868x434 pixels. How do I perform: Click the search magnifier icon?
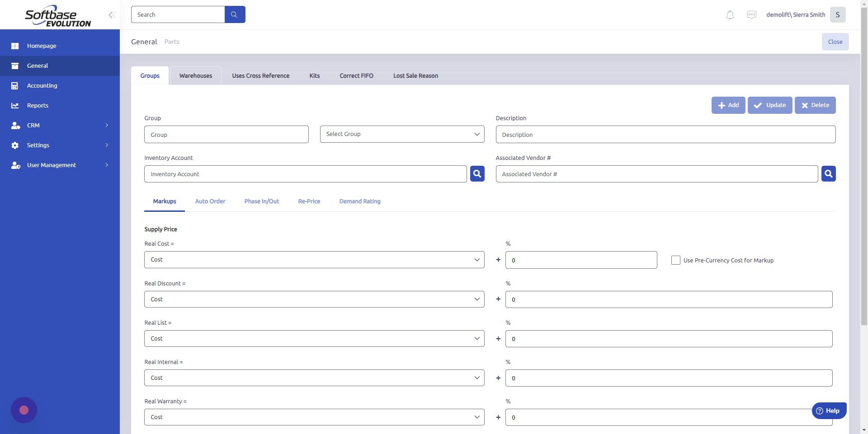point(235,14)
